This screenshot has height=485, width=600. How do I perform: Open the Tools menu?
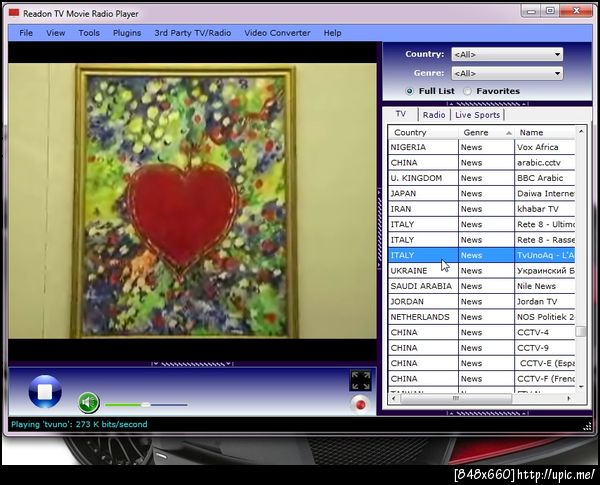[89, 33]
